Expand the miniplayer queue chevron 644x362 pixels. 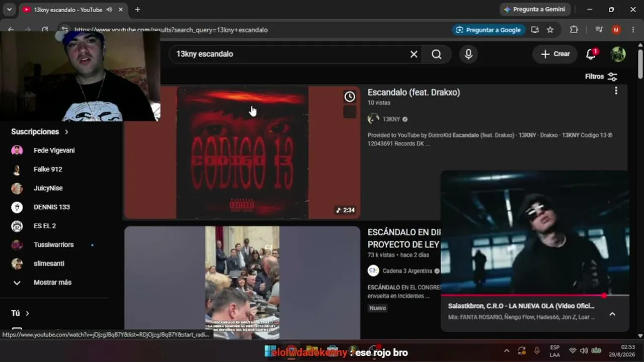(x=612, y=314)
